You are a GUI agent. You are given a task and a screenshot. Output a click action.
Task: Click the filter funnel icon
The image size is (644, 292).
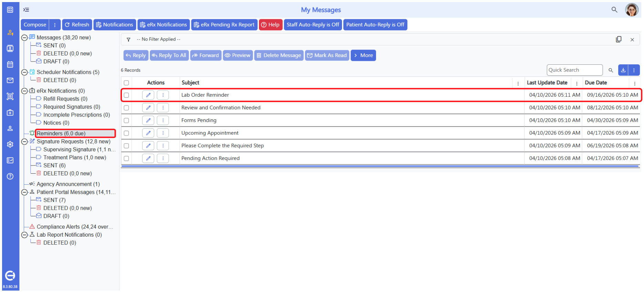tap(128, 40)
